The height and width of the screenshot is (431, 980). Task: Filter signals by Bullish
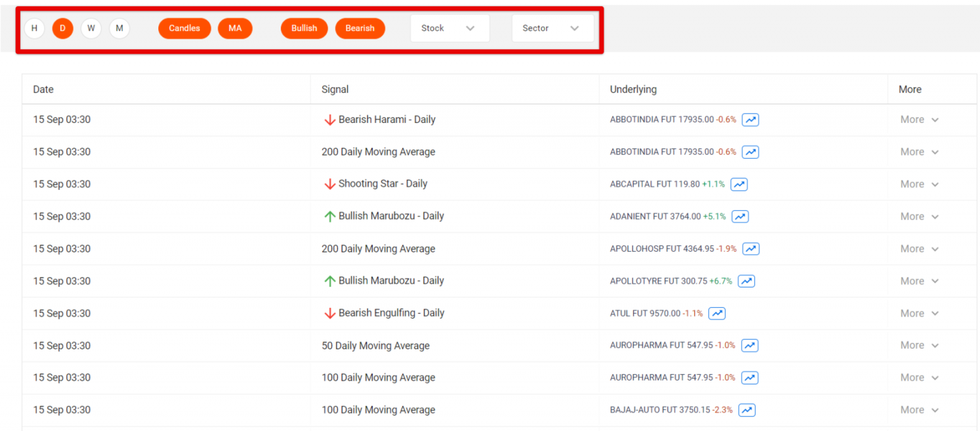click(x=304, y=28)
